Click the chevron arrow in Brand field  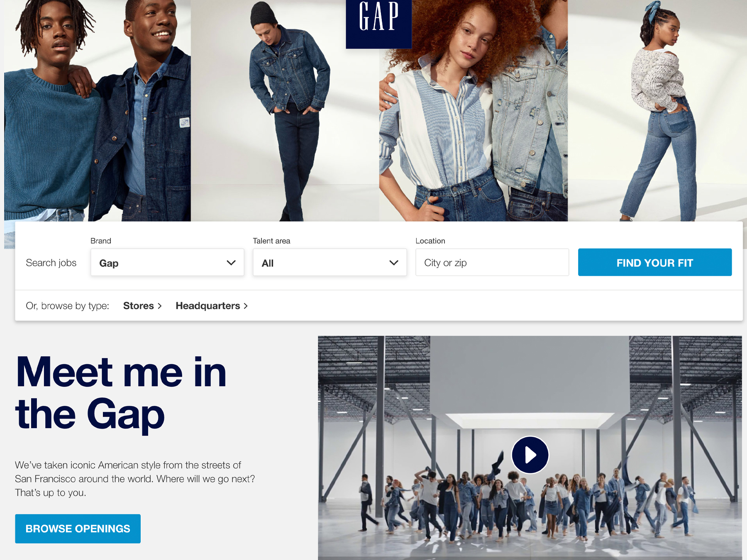(231, 263)
